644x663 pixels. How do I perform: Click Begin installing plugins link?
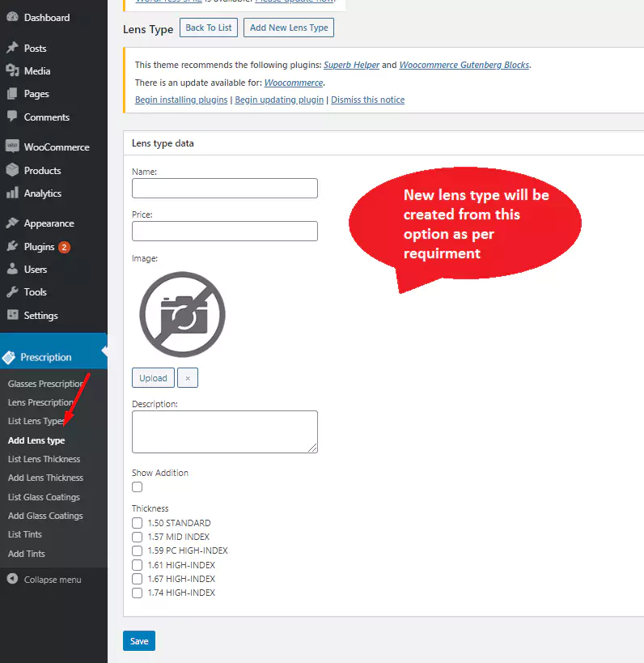(181, 100)
